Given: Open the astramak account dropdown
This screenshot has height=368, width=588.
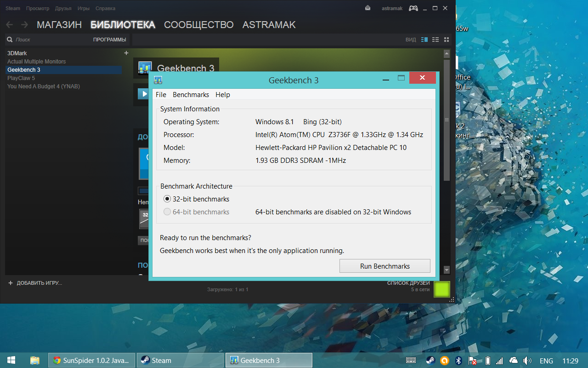Looking at the screenshot, I should [391, 8].
